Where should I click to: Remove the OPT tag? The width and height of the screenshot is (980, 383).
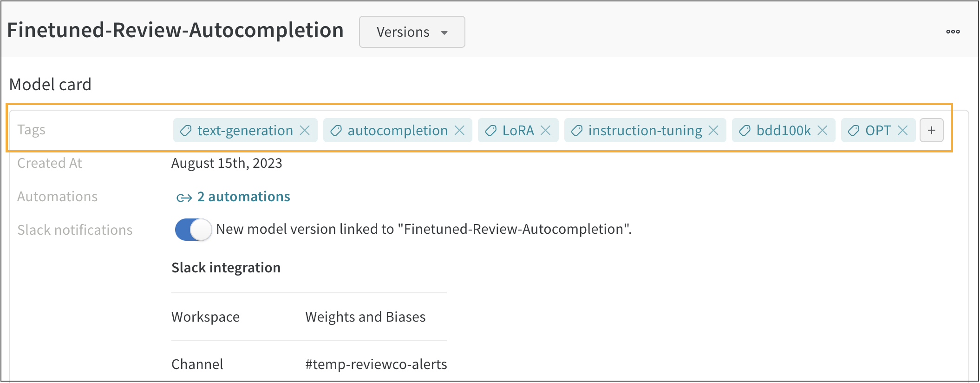pos(902,131)
